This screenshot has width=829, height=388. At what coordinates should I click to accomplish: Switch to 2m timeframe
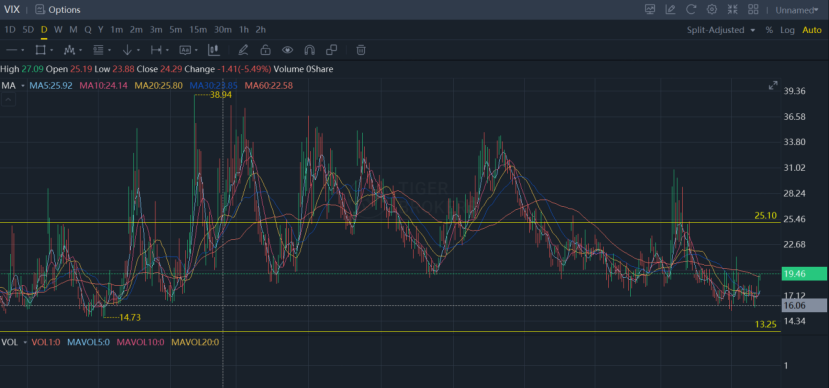[x=136, y=30]
